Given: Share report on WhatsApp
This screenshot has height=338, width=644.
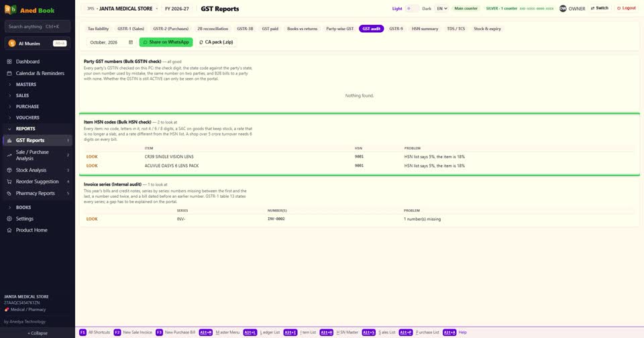Looking at the screenshot, I should pos(166,42).
